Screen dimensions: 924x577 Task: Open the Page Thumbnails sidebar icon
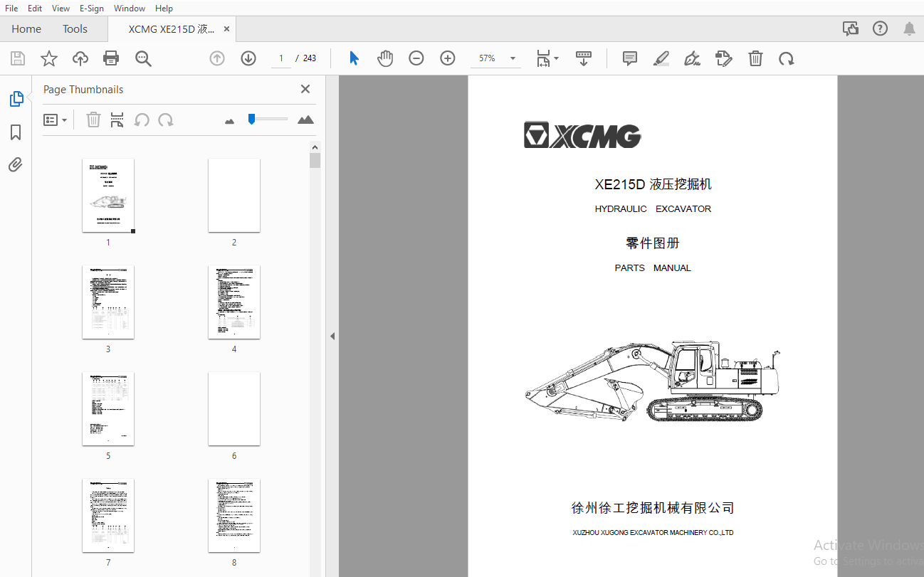tap(16, 99)
